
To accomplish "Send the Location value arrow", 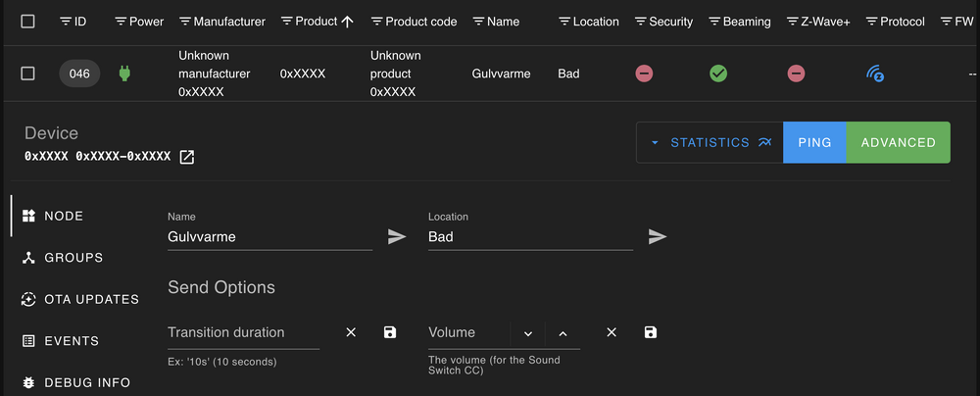I will (x=658, y=236).
